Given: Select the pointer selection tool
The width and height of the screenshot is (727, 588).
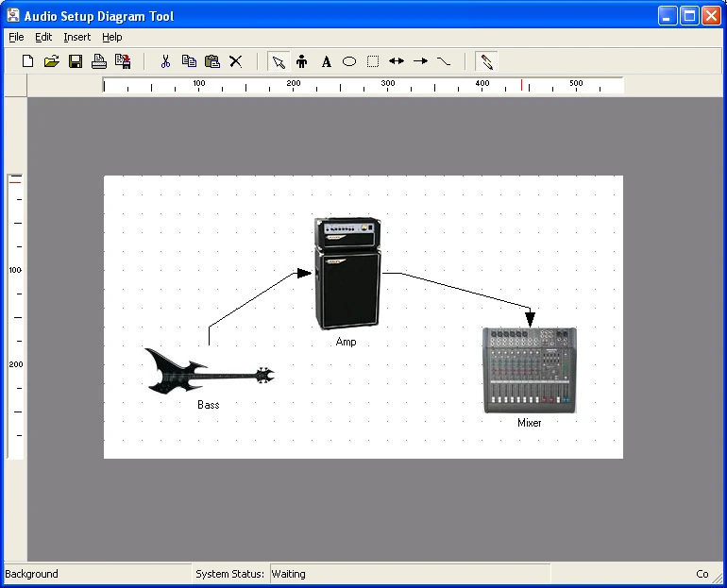Looking at the screenshot, I should tap(279, 61).
